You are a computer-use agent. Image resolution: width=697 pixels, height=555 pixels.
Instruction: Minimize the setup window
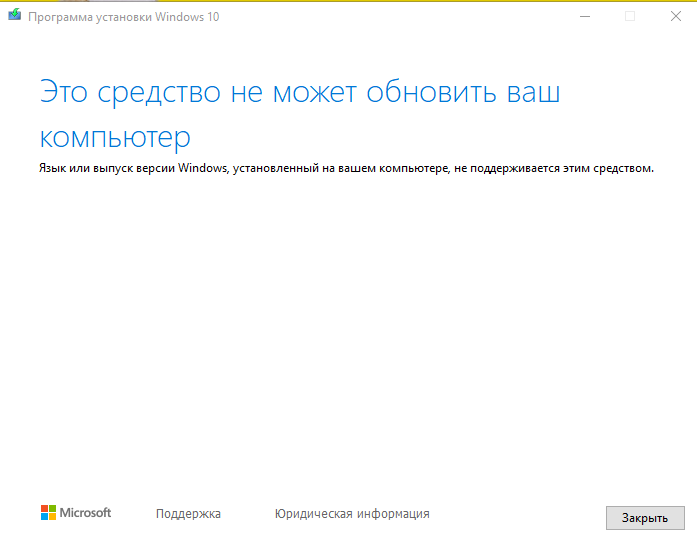tap(585, 16)
